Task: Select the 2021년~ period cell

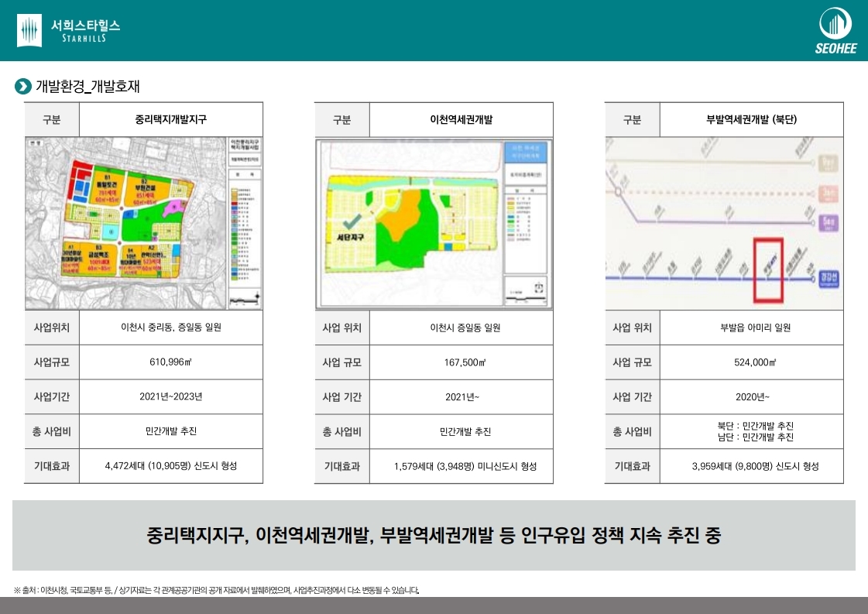Action: coord(461,397)
